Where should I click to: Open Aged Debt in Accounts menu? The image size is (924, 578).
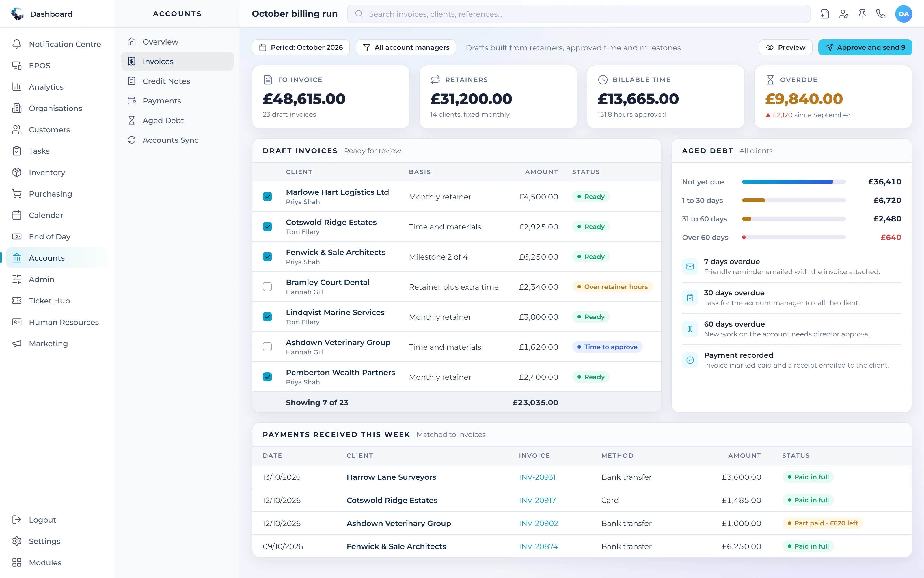click(178, 121)
